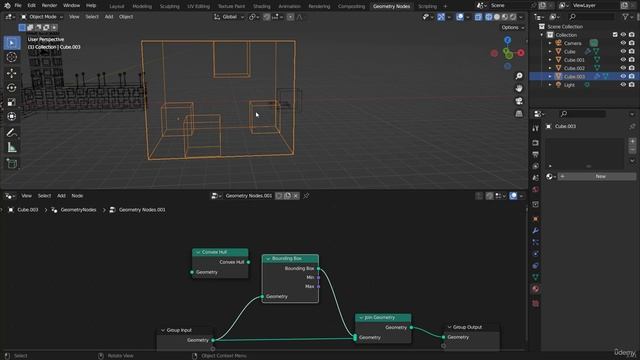Expand the Camera item in outliner
Image resolution: width=640 pixels, height=360 pixels.
click(x=550, y=43)
